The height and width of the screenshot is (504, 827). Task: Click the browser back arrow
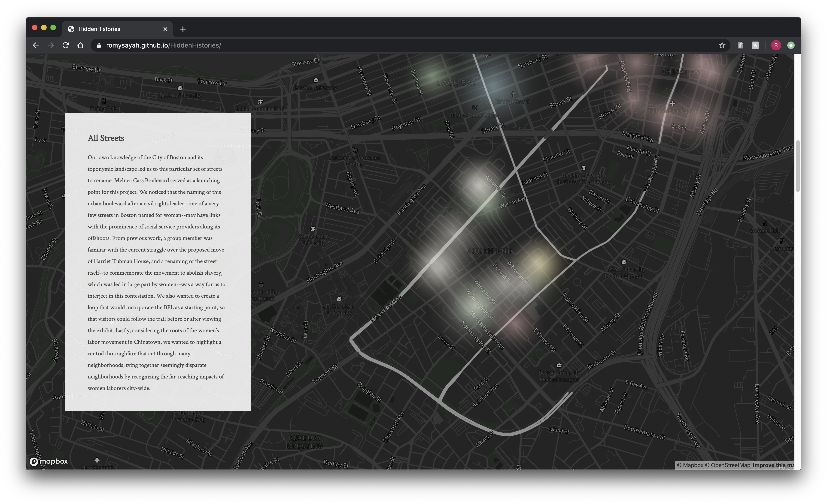tap(36, 45)
